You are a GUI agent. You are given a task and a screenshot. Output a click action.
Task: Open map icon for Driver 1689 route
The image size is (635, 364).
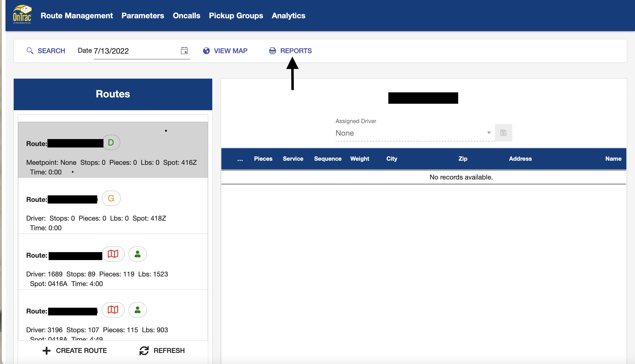(113, 254)
